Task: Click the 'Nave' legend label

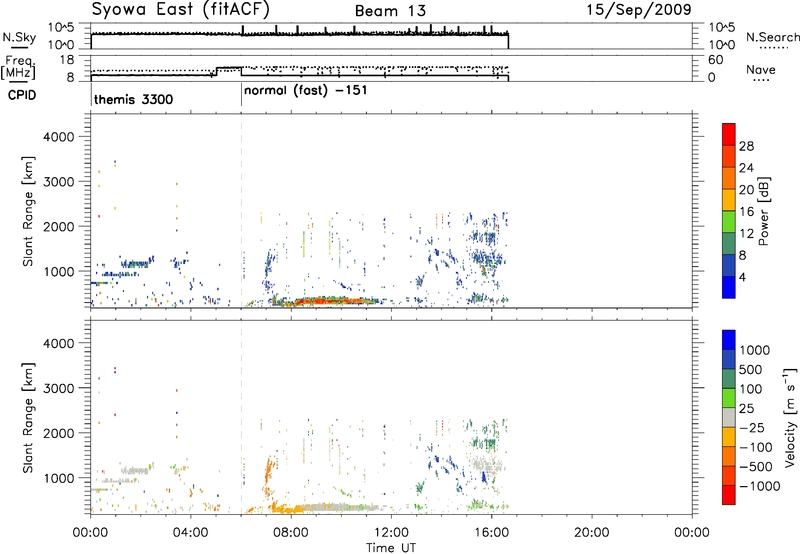Action: [760, 70]
